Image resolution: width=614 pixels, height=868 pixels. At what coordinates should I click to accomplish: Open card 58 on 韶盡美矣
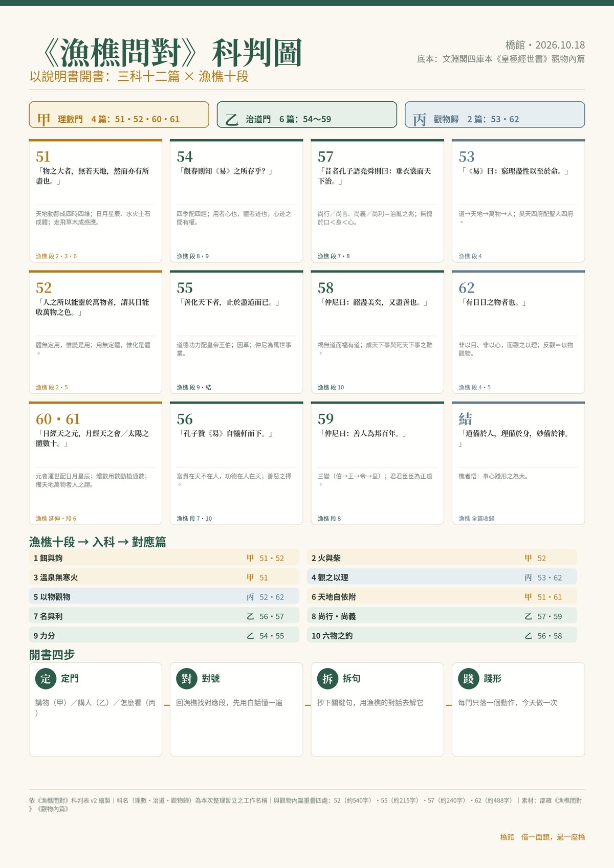pos(378,332)
